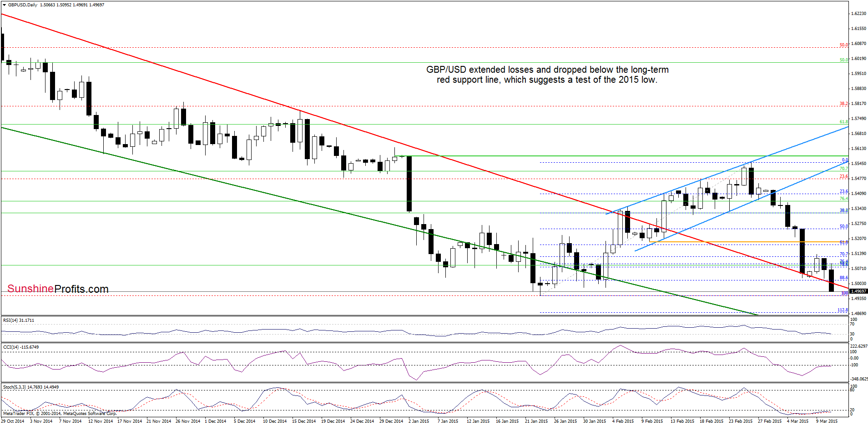Select the 1.51390 price axis label
The width and height of the screenshot is (868, 425).
pyautogui.click(x=858, y=254)
